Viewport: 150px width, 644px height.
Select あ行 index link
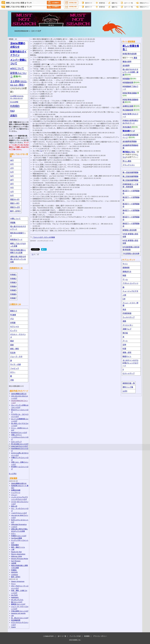[12, 160]
